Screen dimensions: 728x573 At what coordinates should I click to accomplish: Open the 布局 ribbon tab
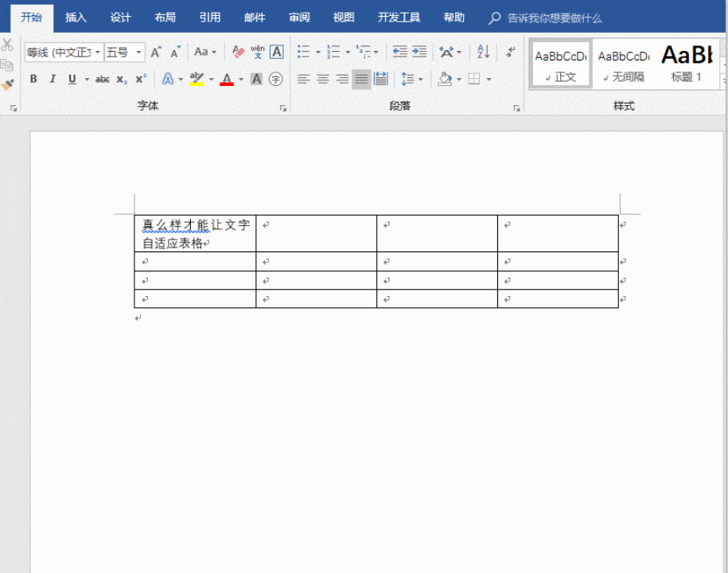coord(165,18)
